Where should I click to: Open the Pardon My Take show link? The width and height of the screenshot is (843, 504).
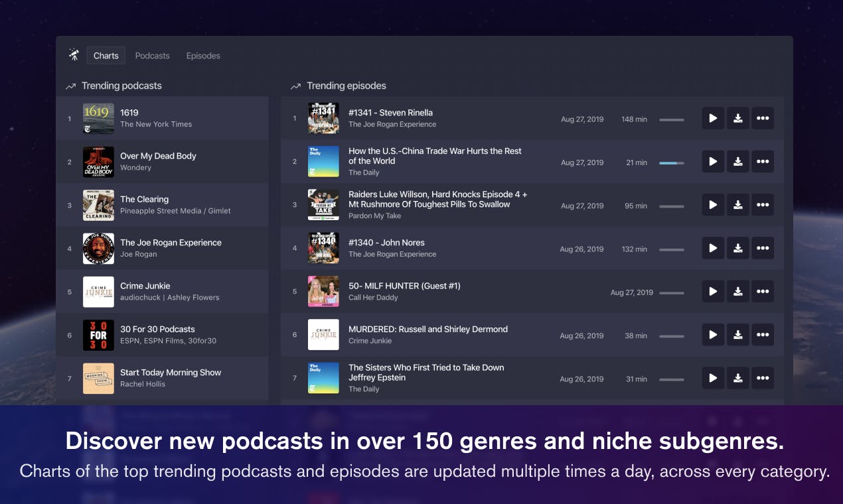(x=374, y=216)
